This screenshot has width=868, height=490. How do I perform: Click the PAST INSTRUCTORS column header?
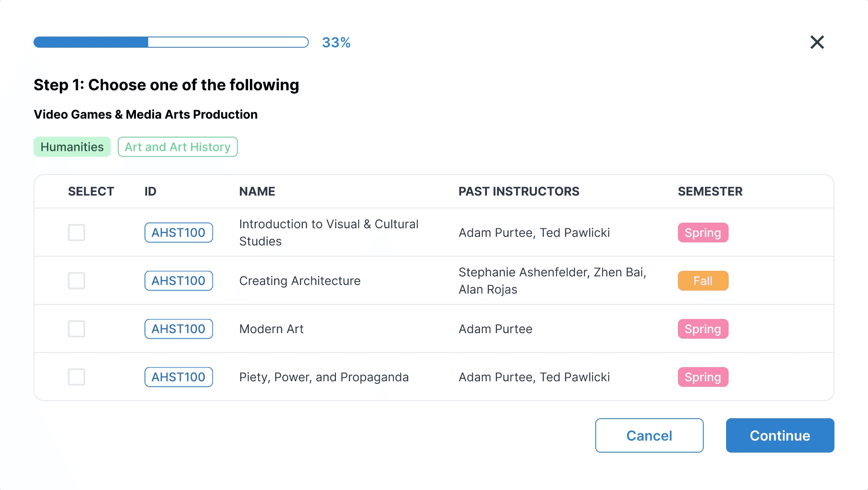click(x=519, y=191)
